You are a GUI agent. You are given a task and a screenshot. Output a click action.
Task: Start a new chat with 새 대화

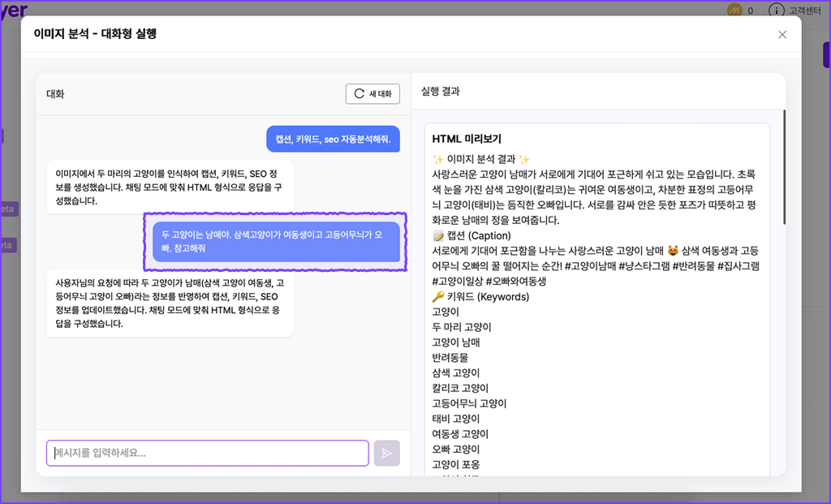click(373, 94)
